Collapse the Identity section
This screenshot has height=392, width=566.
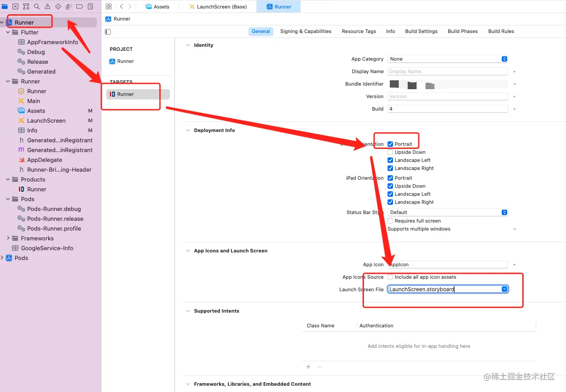[188, 45]
